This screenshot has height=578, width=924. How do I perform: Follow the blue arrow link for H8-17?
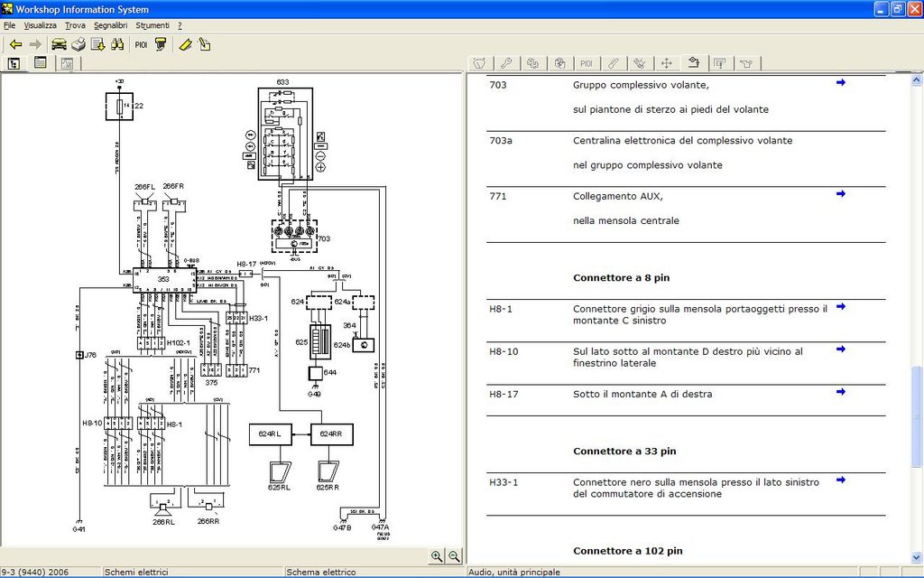click(x=840, y=392)
